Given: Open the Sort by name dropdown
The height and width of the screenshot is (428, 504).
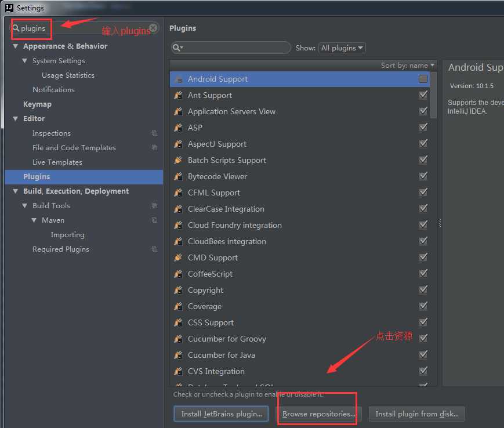Looking at the screenshot, I should click(x=408, y=66).
